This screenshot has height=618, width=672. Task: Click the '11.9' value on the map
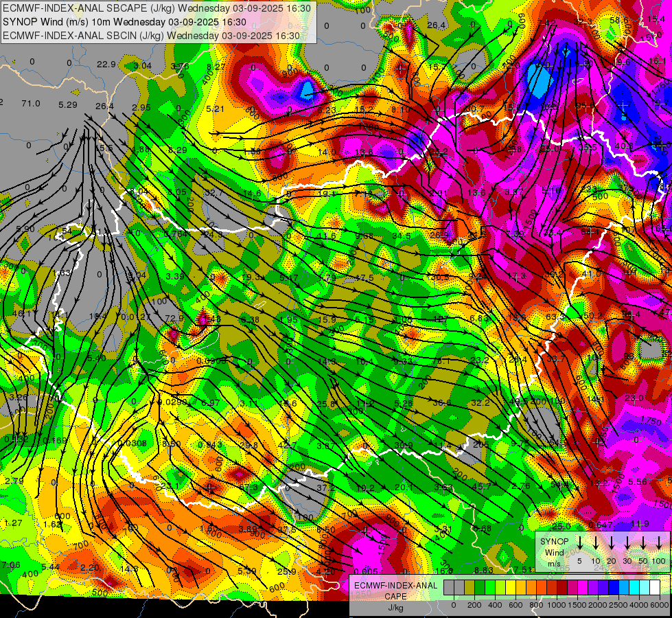[640, 524]
